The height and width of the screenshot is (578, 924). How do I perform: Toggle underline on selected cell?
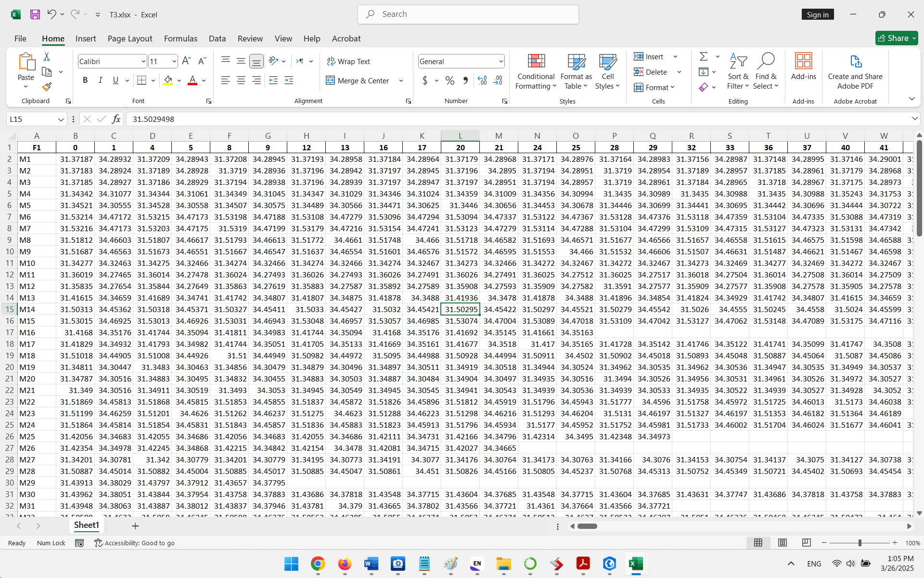tap(115, 80)
